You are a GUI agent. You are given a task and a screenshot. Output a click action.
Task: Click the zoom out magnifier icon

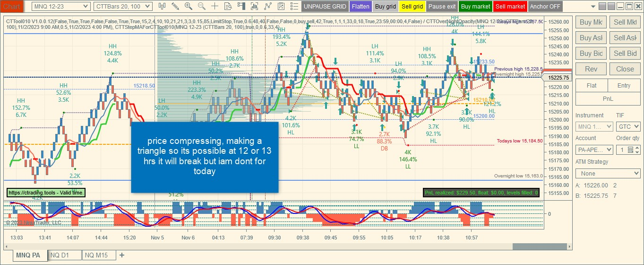202,6
